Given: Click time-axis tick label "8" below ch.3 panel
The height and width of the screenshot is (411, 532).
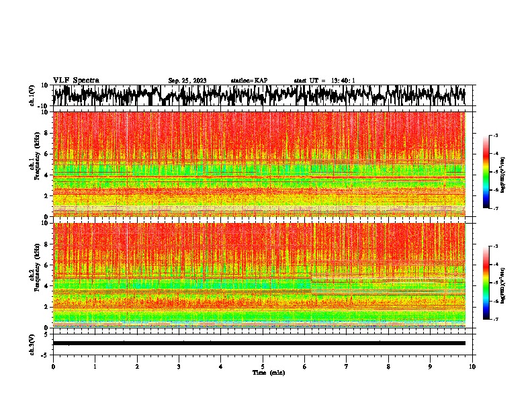Looking at the screenshot, I should point(388,367).
